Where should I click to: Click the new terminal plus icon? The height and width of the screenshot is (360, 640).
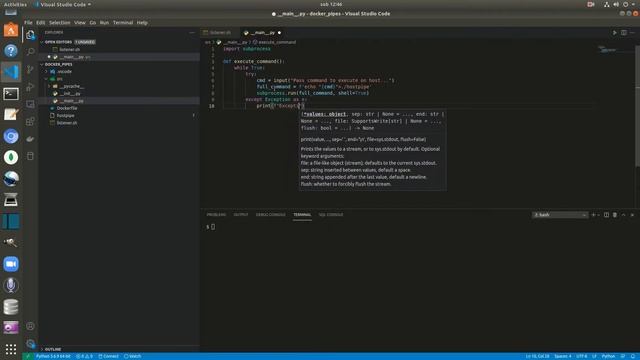[593, 215]
